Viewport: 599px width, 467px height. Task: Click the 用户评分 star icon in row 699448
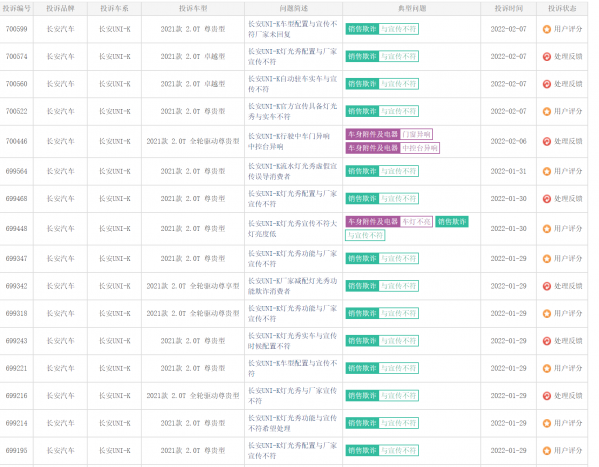(x=547, y=229)
